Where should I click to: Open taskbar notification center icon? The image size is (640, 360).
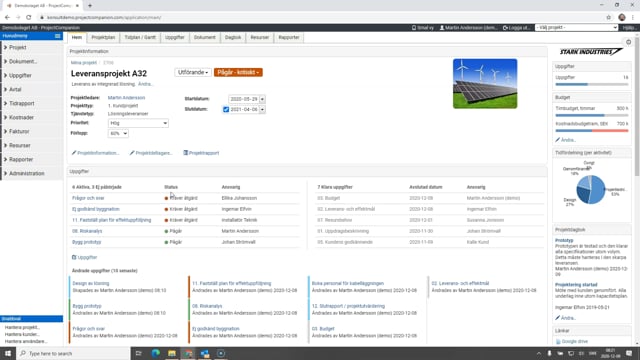click(629, 353)
